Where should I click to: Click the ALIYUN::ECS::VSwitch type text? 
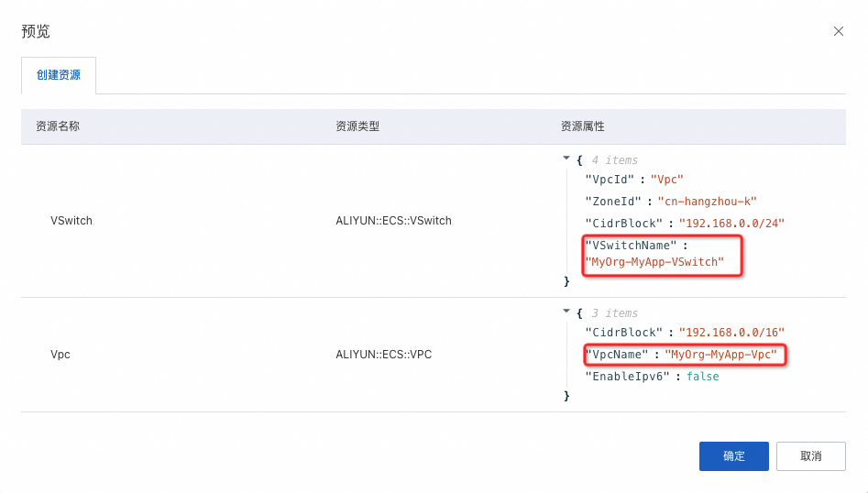tap(393, 221)
